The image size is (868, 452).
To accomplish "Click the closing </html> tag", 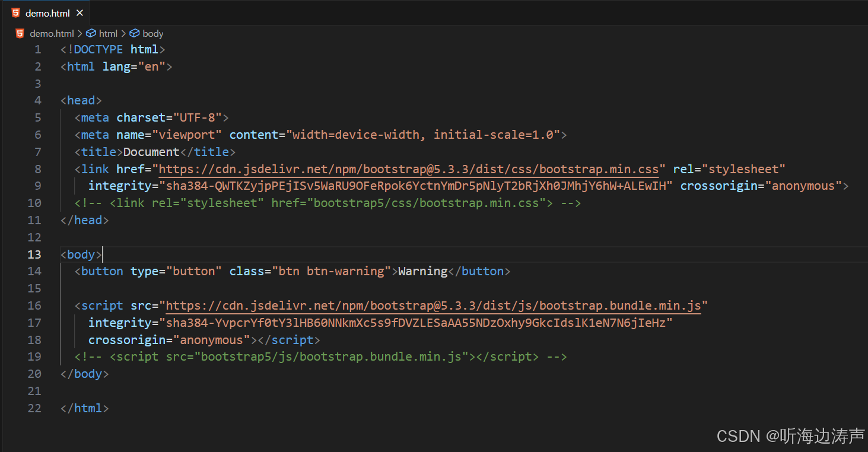I will tap(85, 408).
